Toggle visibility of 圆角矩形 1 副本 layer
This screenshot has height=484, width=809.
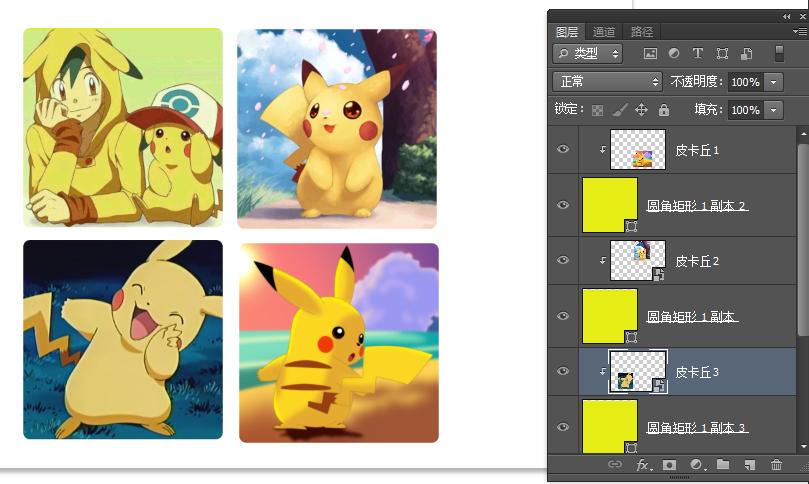pyautogui.click(x=563, y=316)
